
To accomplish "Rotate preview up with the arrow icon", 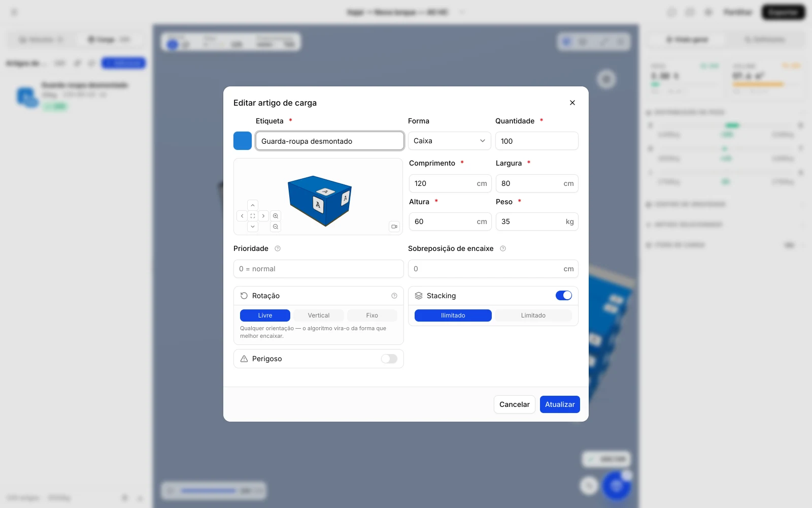I will point(253,205).
